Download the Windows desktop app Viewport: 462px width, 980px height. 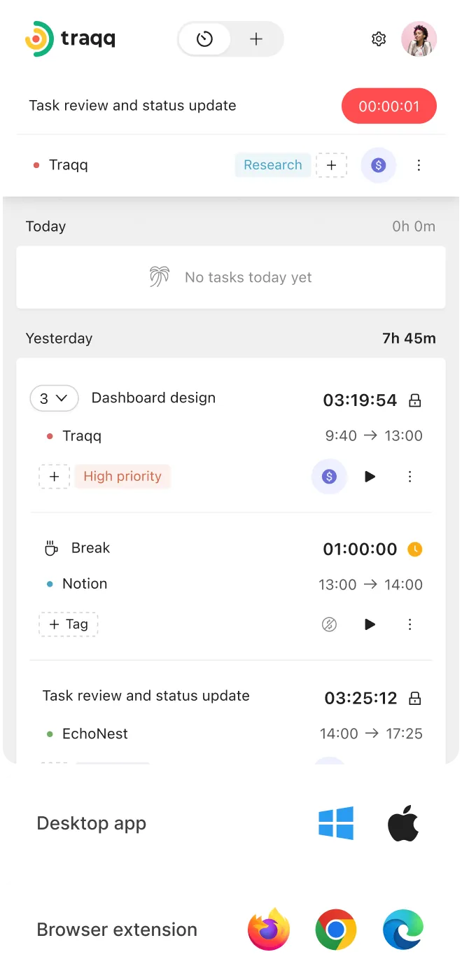coord(336,823)
